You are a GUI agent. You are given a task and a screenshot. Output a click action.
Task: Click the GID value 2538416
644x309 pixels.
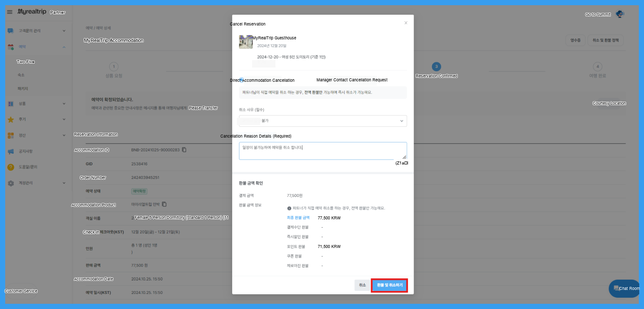[139, 164]
